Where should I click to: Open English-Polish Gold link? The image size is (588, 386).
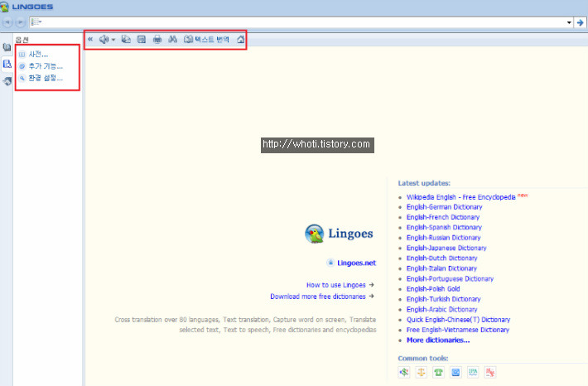point(433,289)
